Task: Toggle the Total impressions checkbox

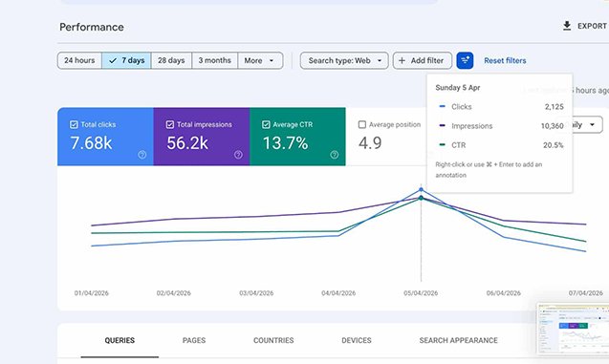Action: point(170,124)
